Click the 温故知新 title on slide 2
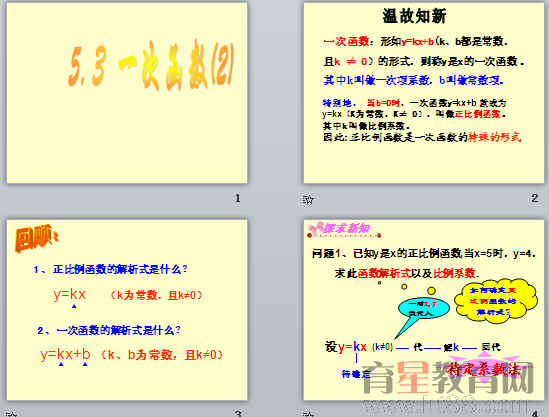This screenshot has height=417, width=549. point(414,16)
